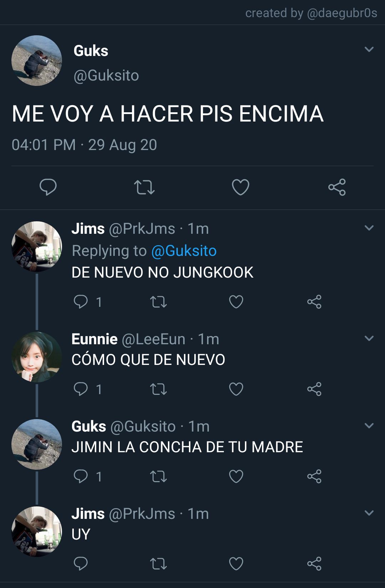Viewport: 385px width, 588px height.
Task: Open options chevron on DE NUEVO NO JUNGKOOK reply
Action: coord(369,228)
